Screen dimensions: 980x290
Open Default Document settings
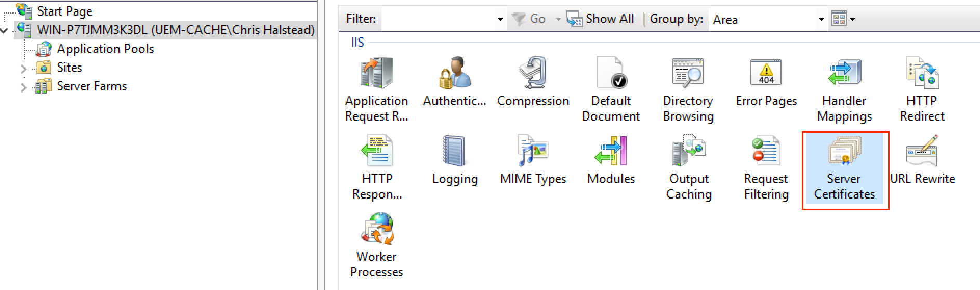click(611, 90)
